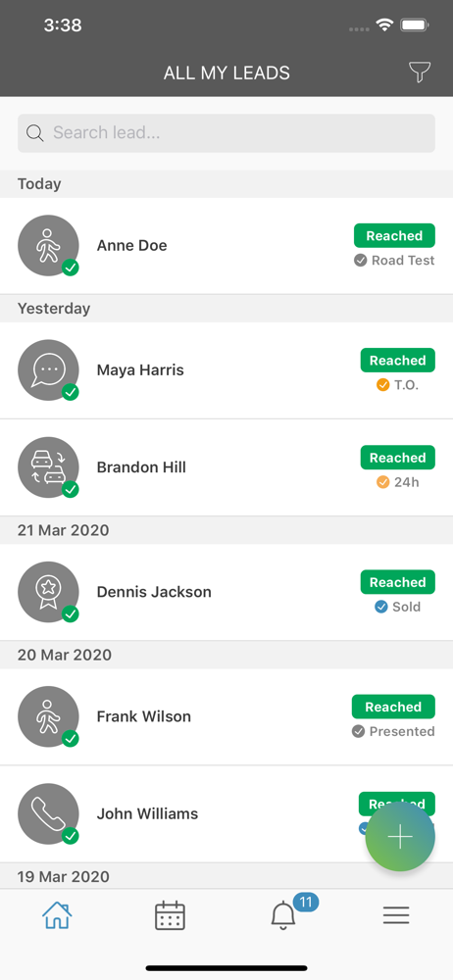Go to the home tab
Image resolution: width=453 pixels, height=980 pixels.
[57, 915]
